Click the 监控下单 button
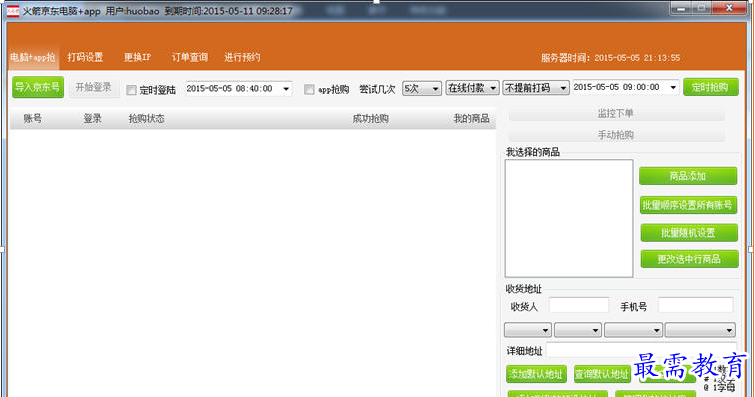The image size is (755, 397). coord(616,114)
